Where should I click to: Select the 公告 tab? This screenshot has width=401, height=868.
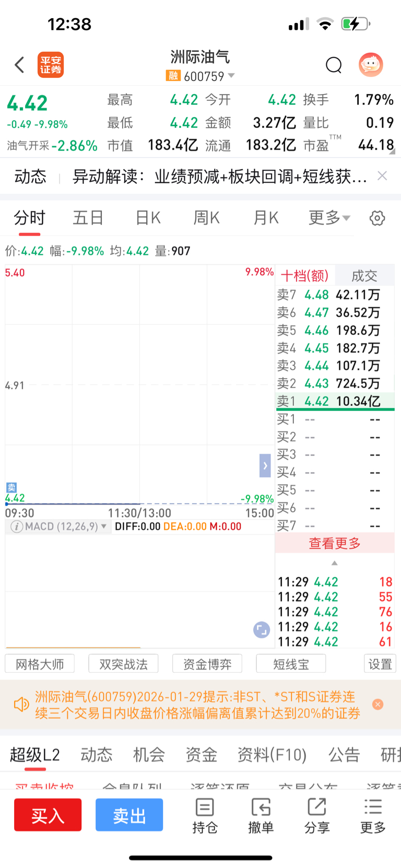344,755
